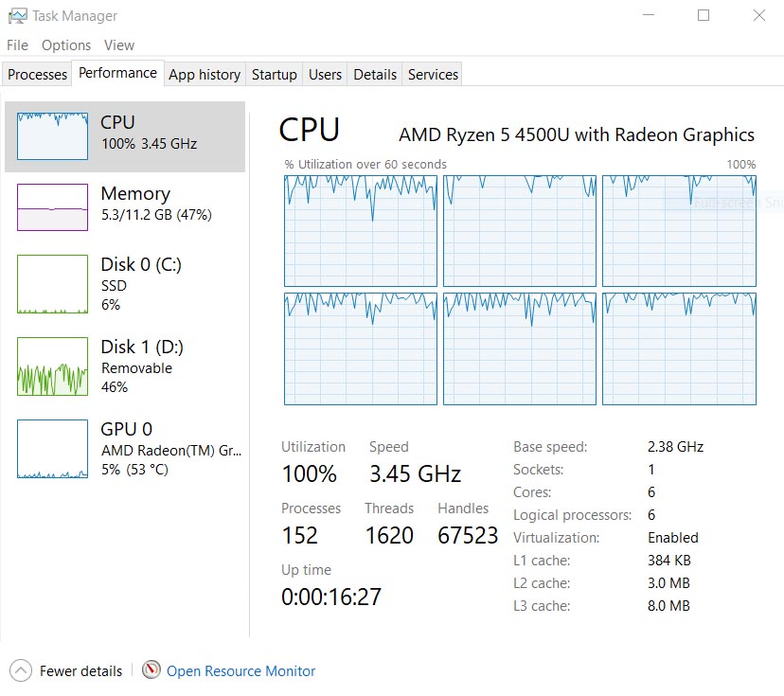Click the Task Manager title bar icon
784x696 pixels.
(x=17, y=16)
